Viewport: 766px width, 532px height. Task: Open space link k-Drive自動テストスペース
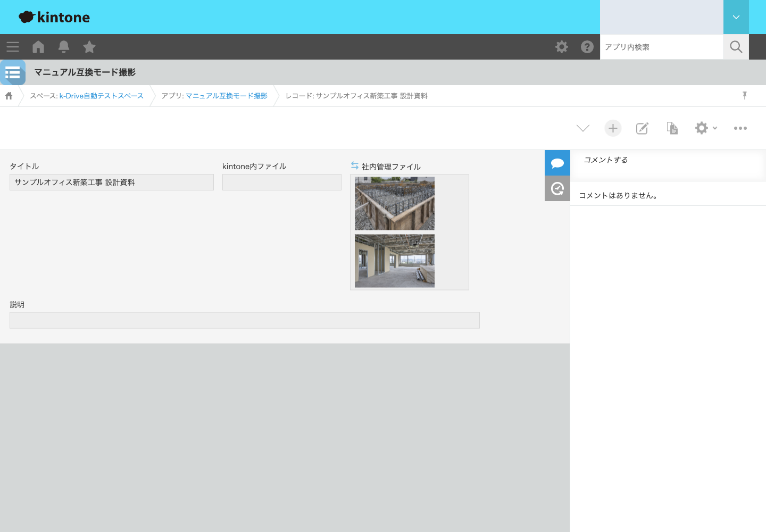pos(101,96)
